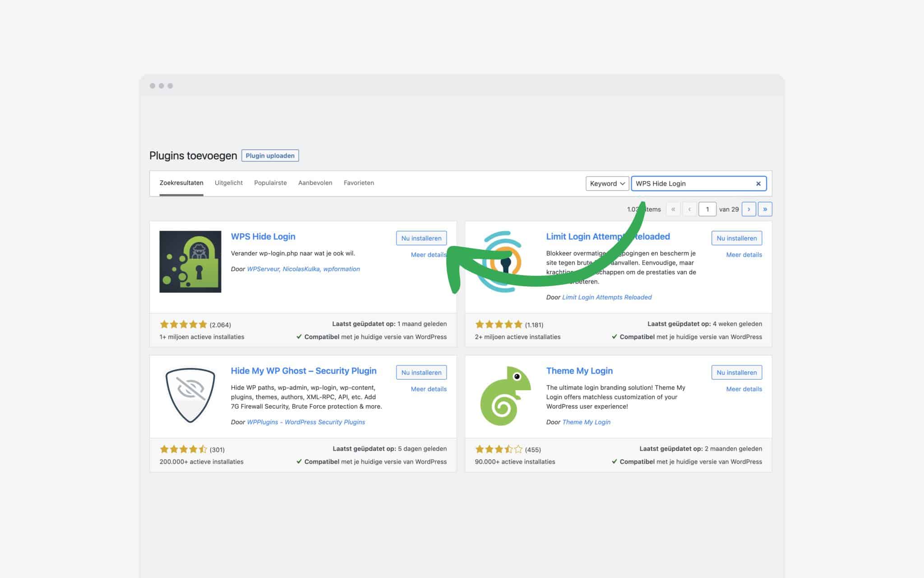
Task: Click "Laatst geüpdatet op: 2 maanden geleden"
Action: tap(701, 448)
